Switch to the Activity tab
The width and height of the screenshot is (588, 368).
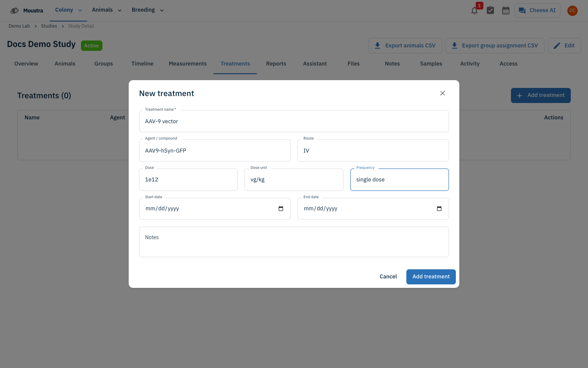pyautogui.click(x=470, y=64)
